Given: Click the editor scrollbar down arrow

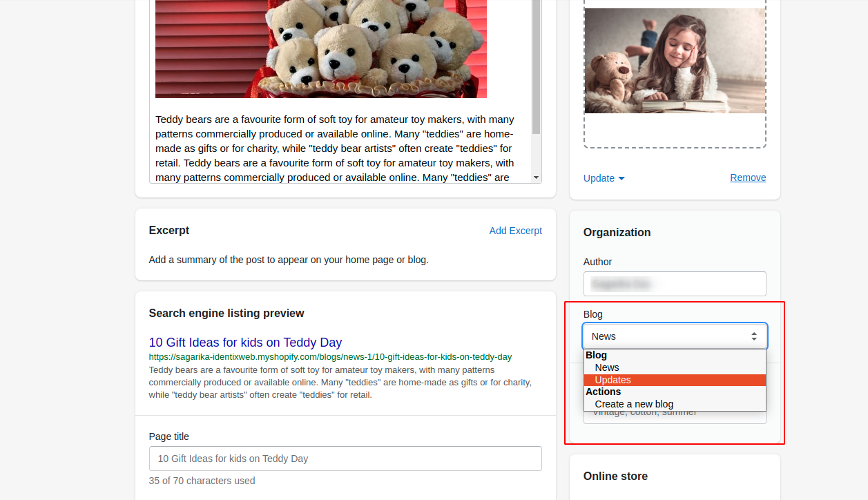Looking at the screenshot, I should (x=536, y=177).
